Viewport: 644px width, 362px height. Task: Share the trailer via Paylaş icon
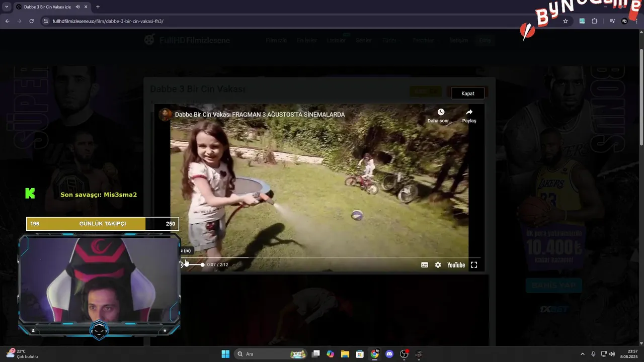point(469,116)
